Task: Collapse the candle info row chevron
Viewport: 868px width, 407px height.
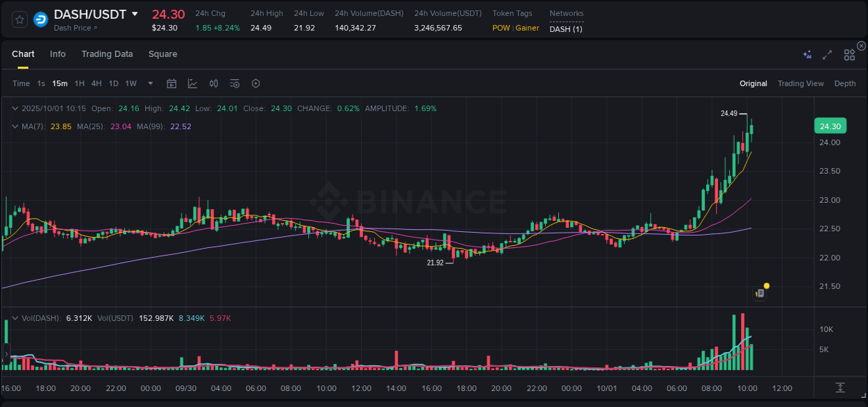Action: (x=15, y=108)
